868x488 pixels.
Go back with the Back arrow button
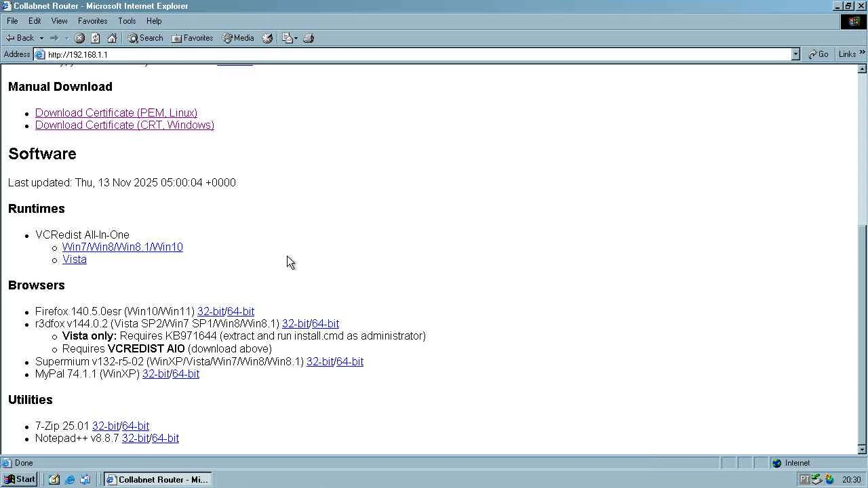pyautogui.click(x=20, y=38)
